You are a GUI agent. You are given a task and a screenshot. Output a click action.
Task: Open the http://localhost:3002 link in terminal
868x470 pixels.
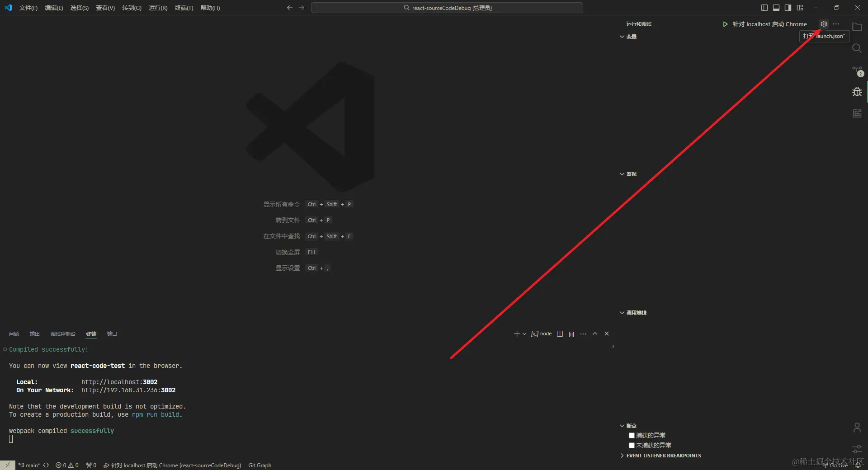pos(119,382)
